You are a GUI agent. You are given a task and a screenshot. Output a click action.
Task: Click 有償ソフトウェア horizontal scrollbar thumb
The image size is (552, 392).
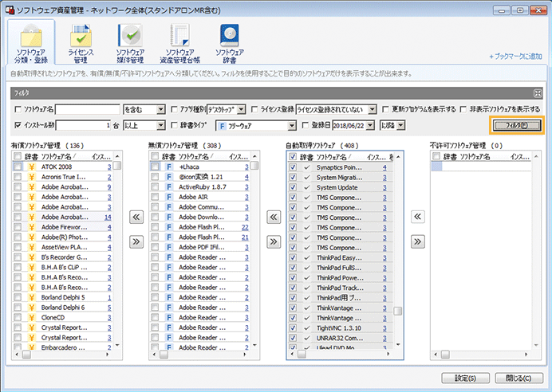click(x=26, y=355)
